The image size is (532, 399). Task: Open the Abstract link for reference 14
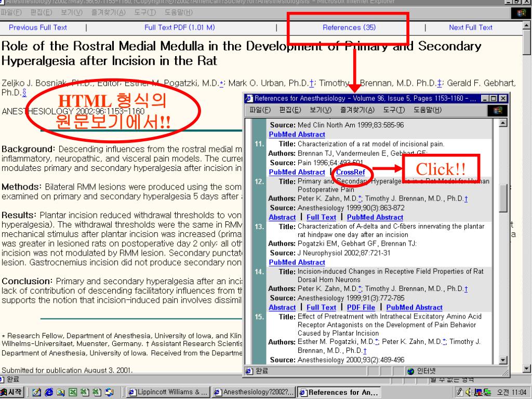tap(282, 308)
